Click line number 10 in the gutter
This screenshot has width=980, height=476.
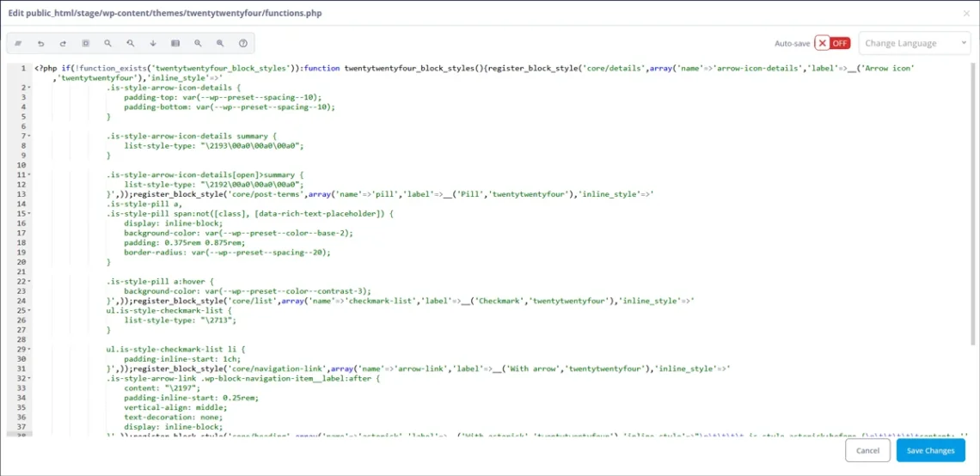click(21, 165)
